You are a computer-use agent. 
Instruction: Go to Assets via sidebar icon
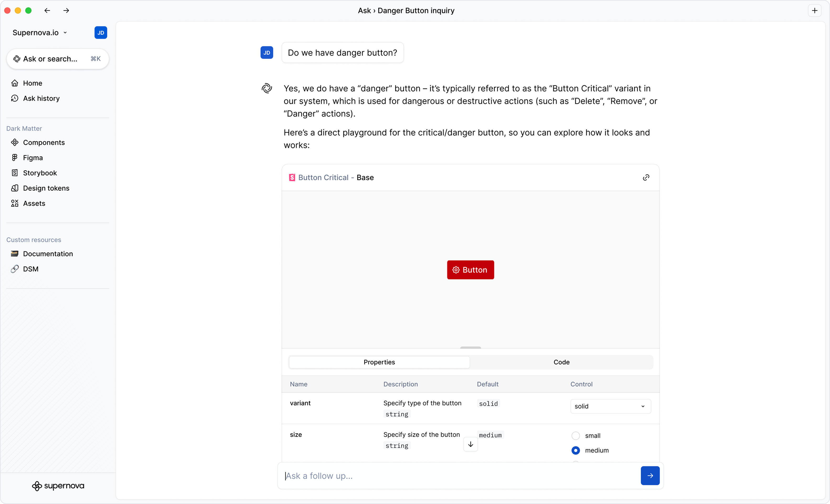pos(14,203)
